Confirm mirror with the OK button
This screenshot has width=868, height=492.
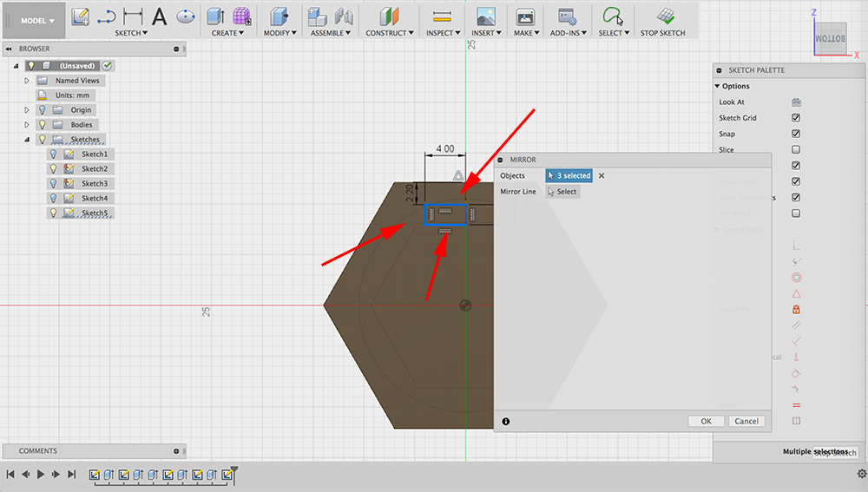[706, 421]
